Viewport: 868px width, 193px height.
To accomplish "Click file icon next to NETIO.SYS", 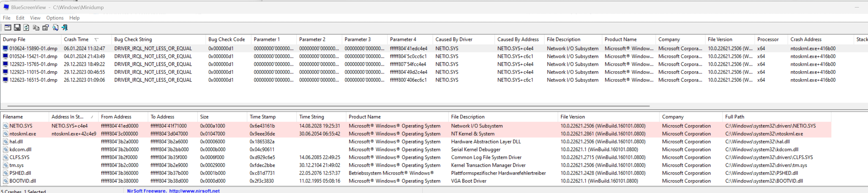I will tap(6, 126).
